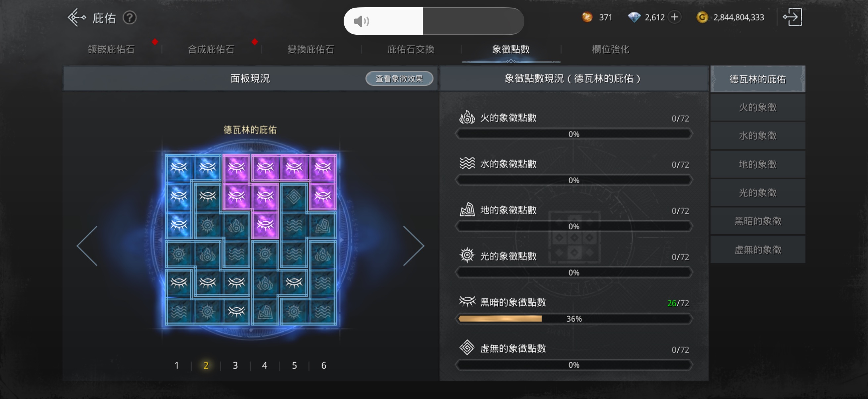
Task: Click the top-left purple eye tile
Action: pos(236,167)
